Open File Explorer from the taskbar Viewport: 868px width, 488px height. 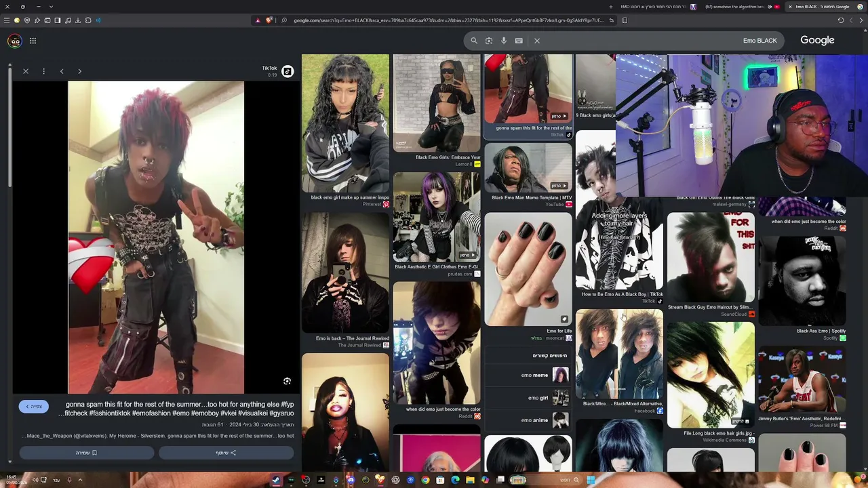point(470,481)
